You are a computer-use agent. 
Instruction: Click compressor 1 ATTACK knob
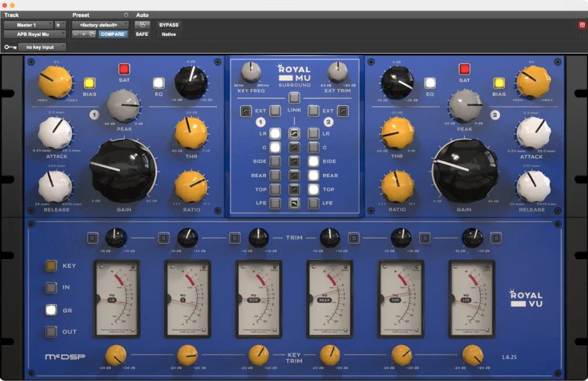(55, 133)
